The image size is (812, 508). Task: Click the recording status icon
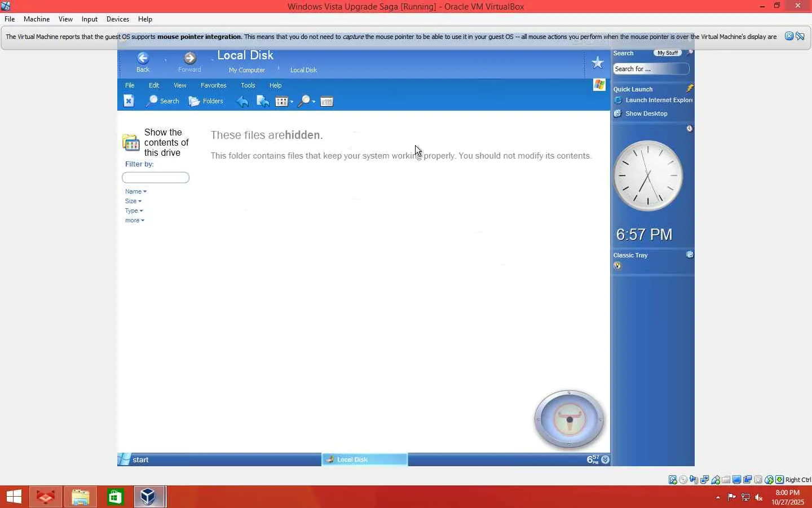(x=748, y=480)
